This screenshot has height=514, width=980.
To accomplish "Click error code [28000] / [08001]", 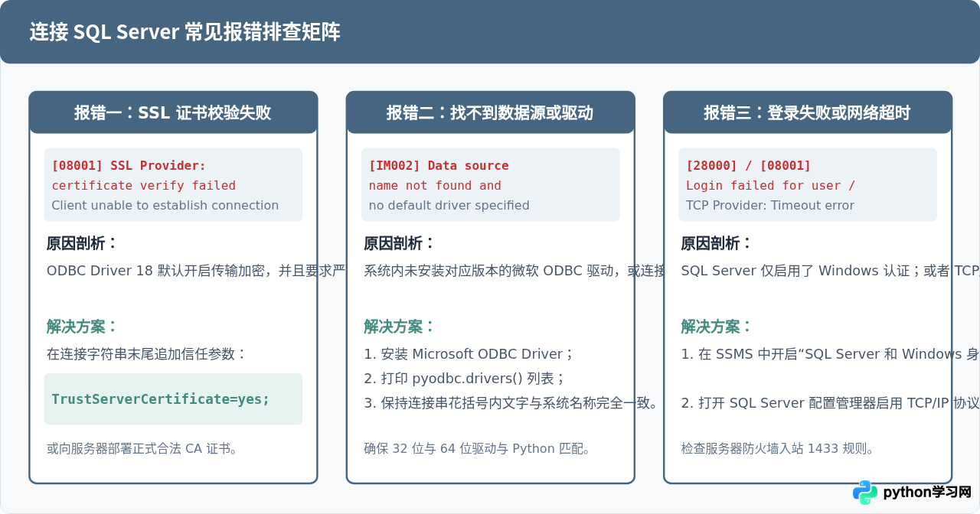I will [748, 165].
